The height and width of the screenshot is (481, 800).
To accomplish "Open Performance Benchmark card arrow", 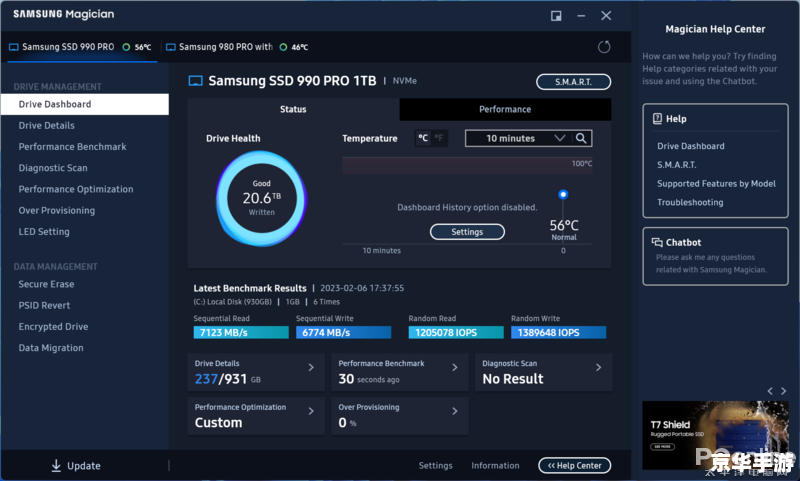I will click(455, 367).
